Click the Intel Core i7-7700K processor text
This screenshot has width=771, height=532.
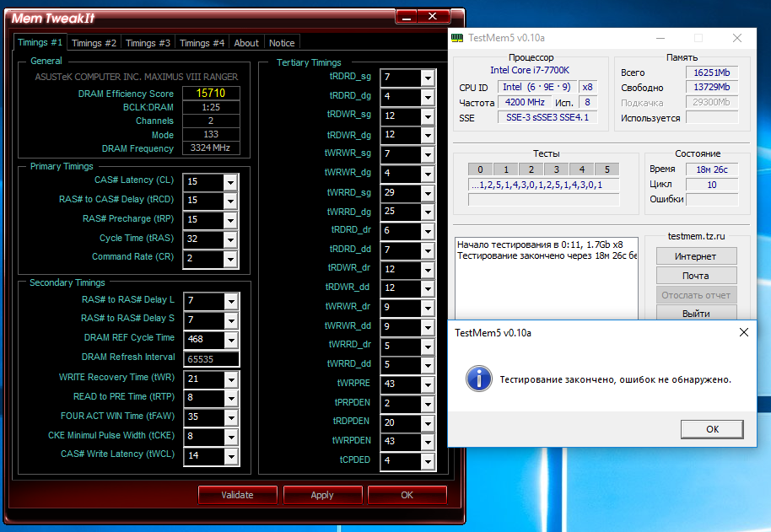pyautogui.click(x=530, y=70)
